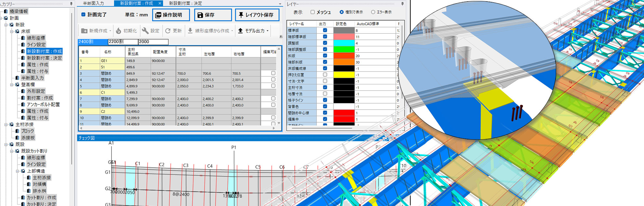Click the wrench 設定 icon
The image size is (644, 206).
point(145,31)
